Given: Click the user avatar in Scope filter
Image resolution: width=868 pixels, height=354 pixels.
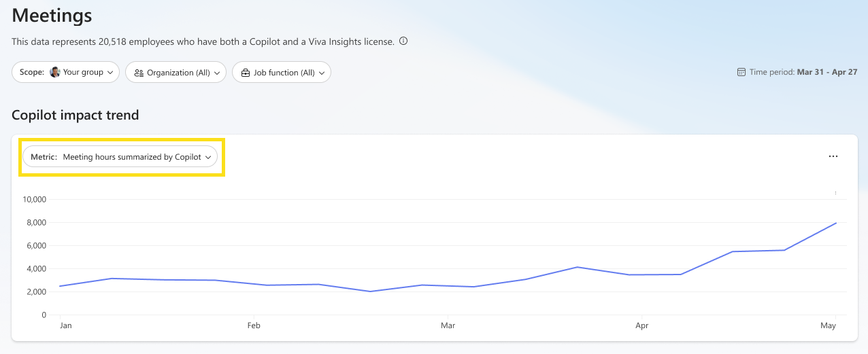Looking at the screenshot, I should click(55, 72).
